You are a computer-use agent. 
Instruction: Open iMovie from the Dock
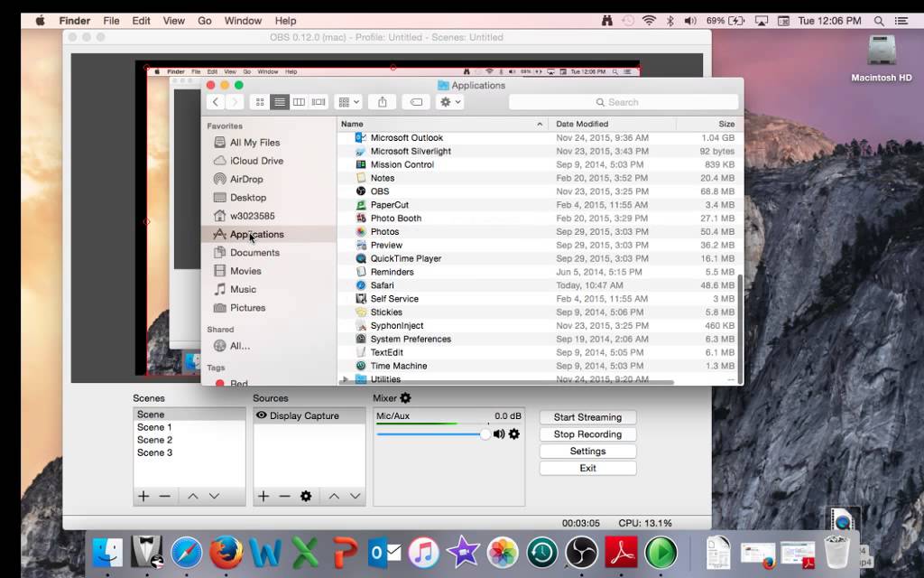[463, 553]
